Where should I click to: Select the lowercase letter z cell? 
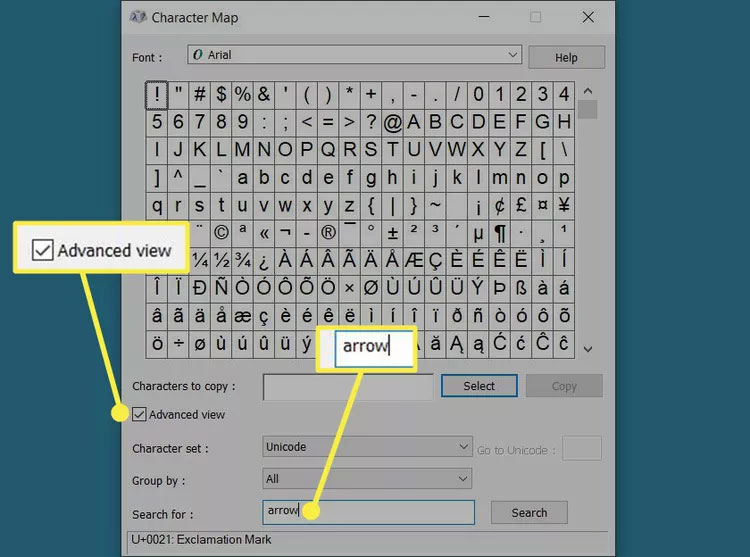[350, 206]
